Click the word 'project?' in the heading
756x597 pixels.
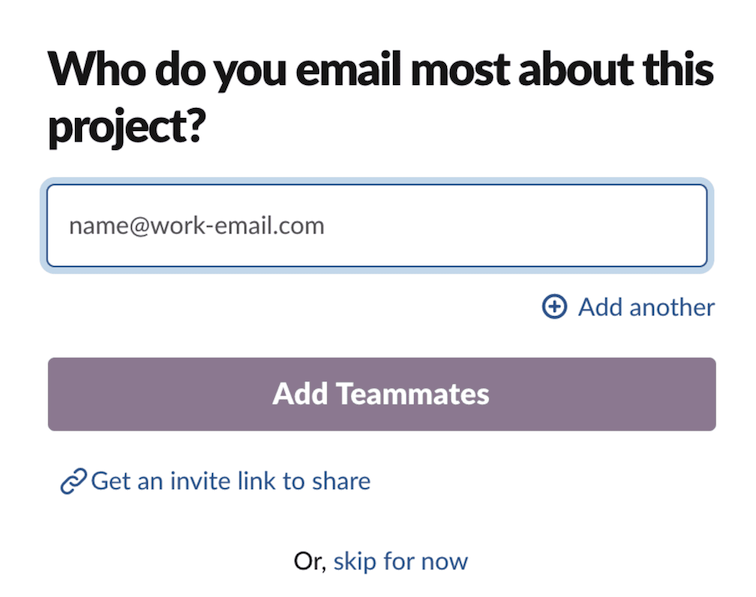click(x=127, y=127)
